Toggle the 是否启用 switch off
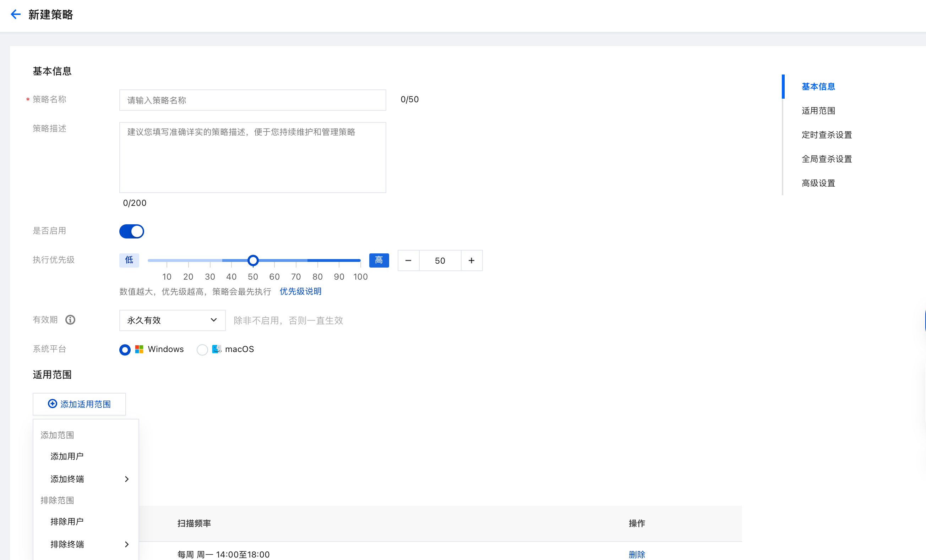The width and height of the screenshot is (926, 560). [x=131, y=231]
